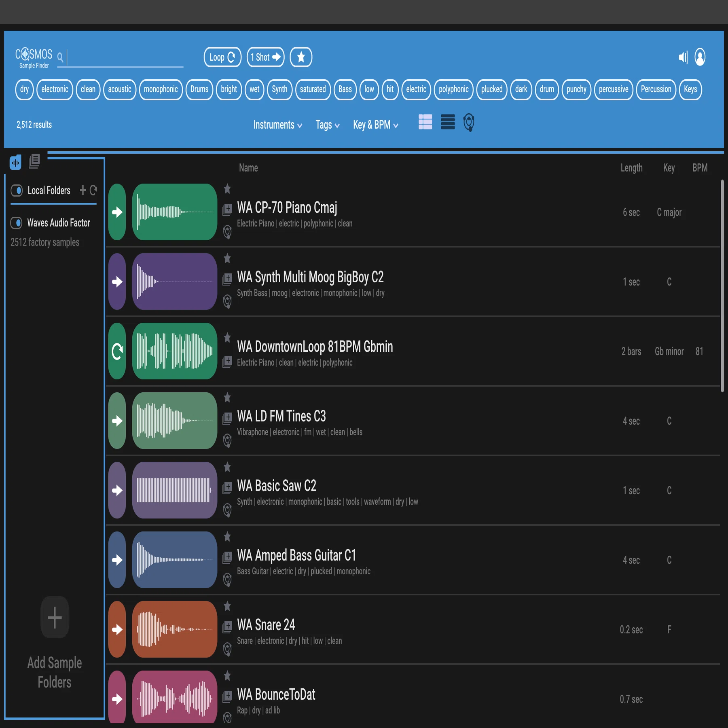Click the loop button for WA DowntownLoop 81BPM
The image size is (728, 728).
(117, 351)
